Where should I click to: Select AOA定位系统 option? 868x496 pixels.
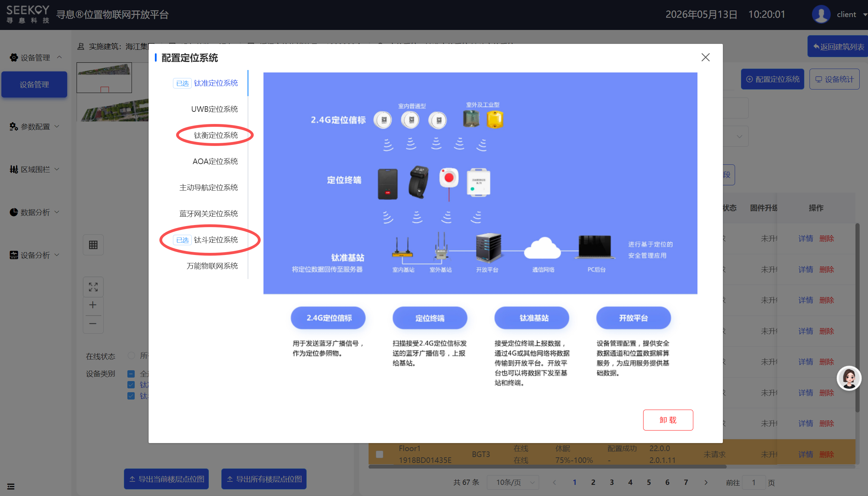click(215, 162)
